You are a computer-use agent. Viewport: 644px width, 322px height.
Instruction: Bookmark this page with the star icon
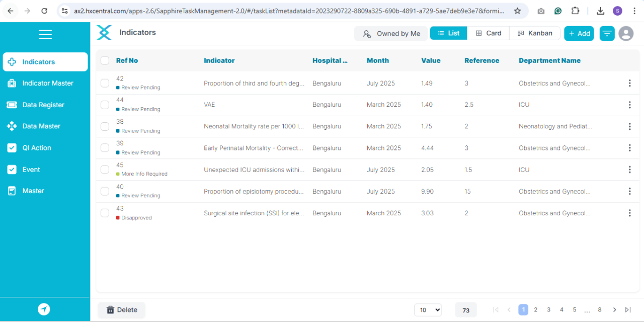click(x=517, y=11)
